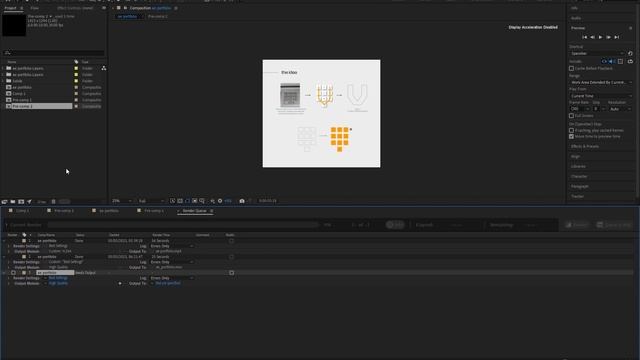Screen dimensions: 640x360
Task: Select Pre-comp 1 in the Project panel
Action: [22, 100]
